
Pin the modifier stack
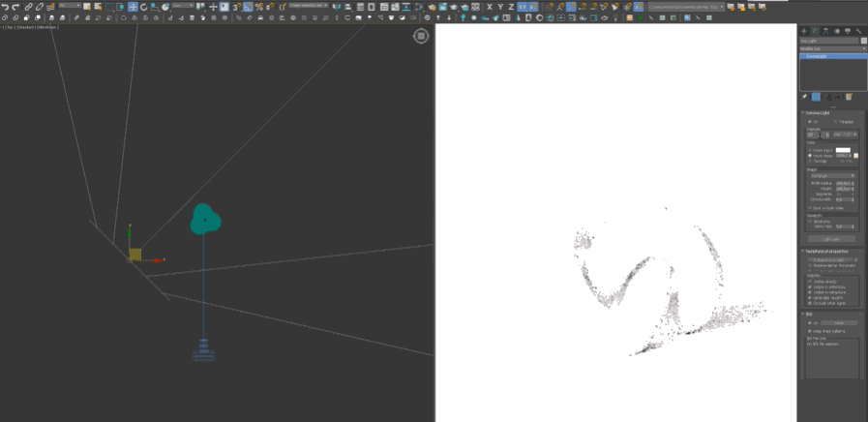point(804,97)
